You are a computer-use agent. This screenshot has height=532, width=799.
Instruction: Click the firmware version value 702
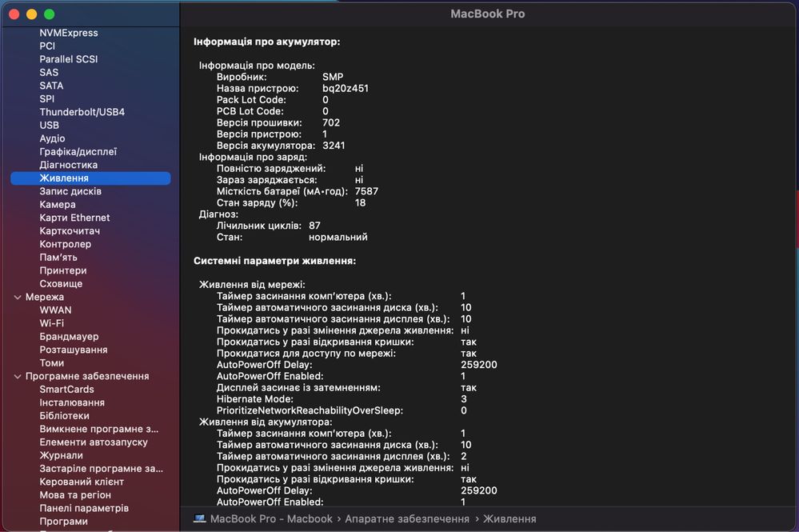click(331, 123)
